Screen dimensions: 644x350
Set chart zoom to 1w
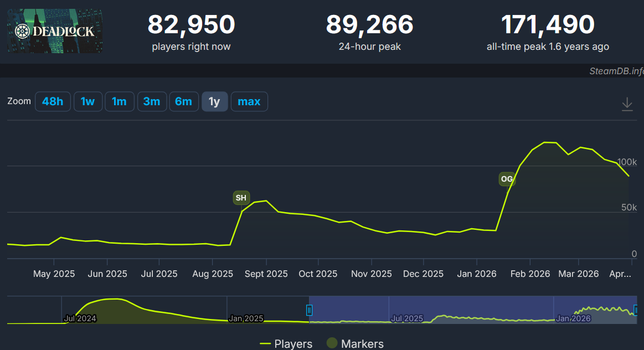coord(87,101)
